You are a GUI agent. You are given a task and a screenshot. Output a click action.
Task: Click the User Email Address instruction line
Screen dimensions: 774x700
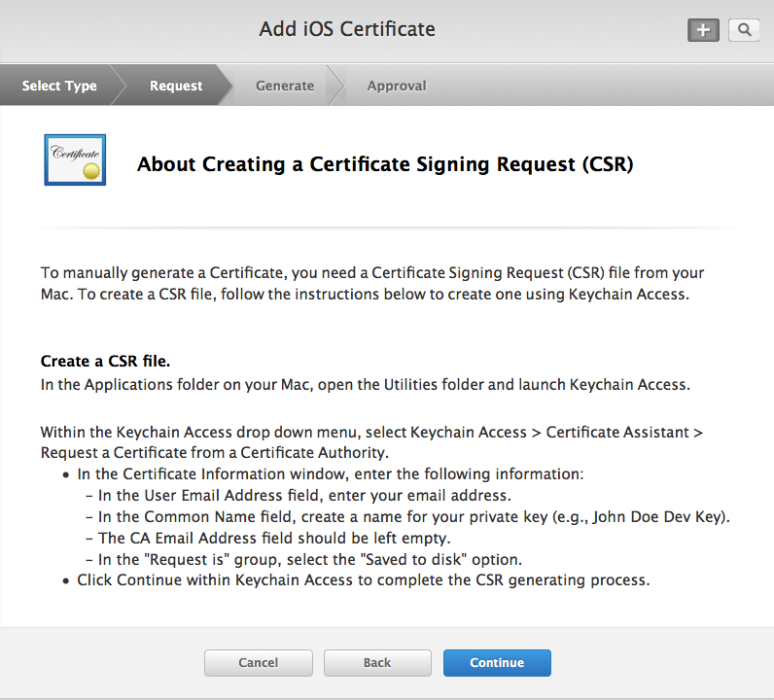pos(304,495)
